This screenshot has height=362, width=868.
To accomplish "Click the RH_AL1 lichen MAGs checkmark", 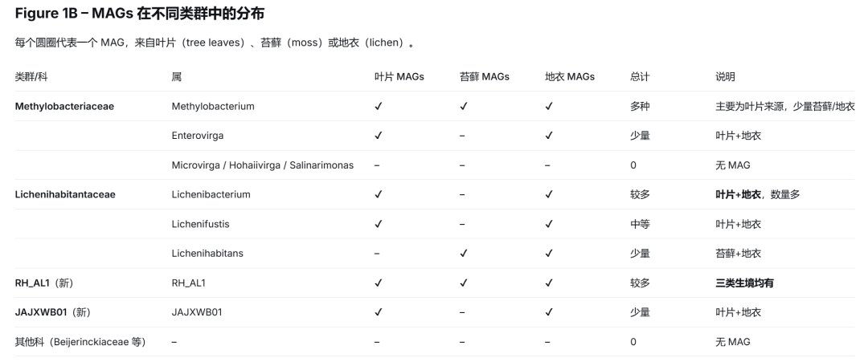I will coord(549,283).
